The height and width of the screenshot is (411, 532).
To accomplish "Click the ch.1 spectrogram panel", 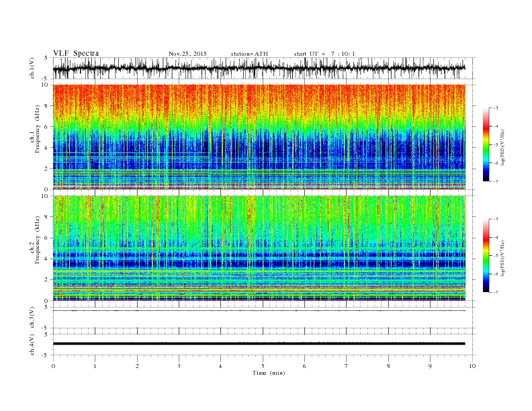I will (259, 137).
